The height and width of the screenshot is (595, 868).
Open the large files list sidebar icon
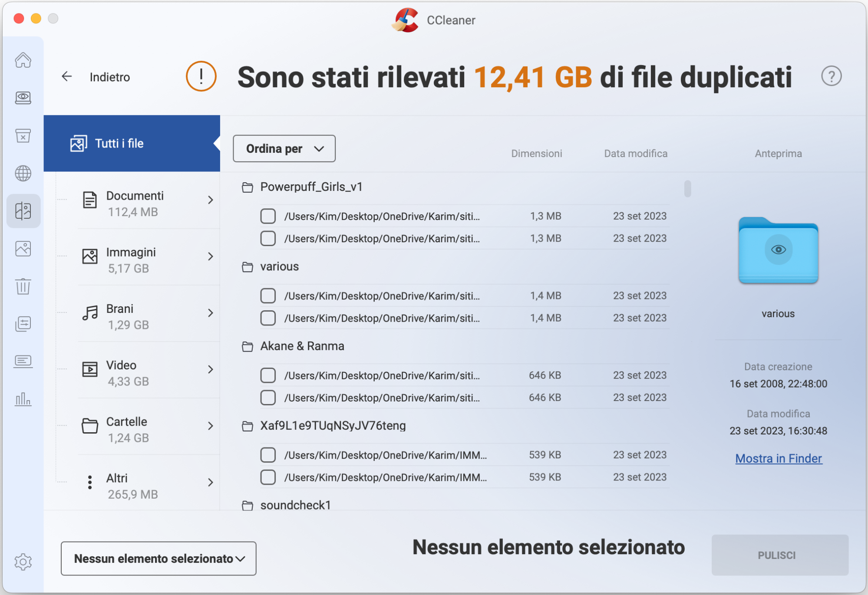click(23, 324)
